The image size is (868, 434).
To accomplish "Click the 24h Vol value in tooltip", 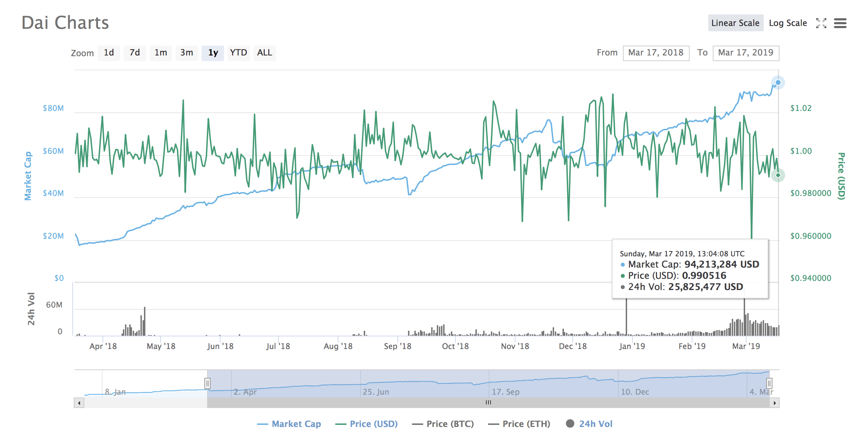I will pyautogui.click(x=705, y=287).
